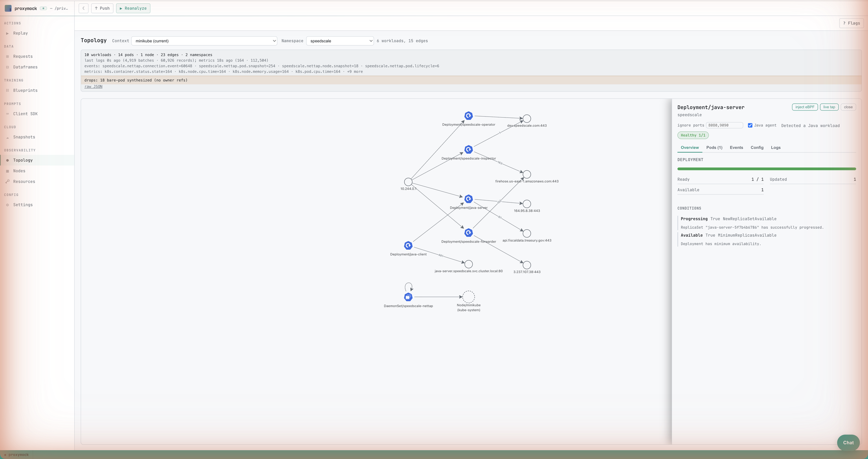Viewport: 868px width, 459px height.
Task: Click the Dataframes sidebar icon
Action: 7,67
